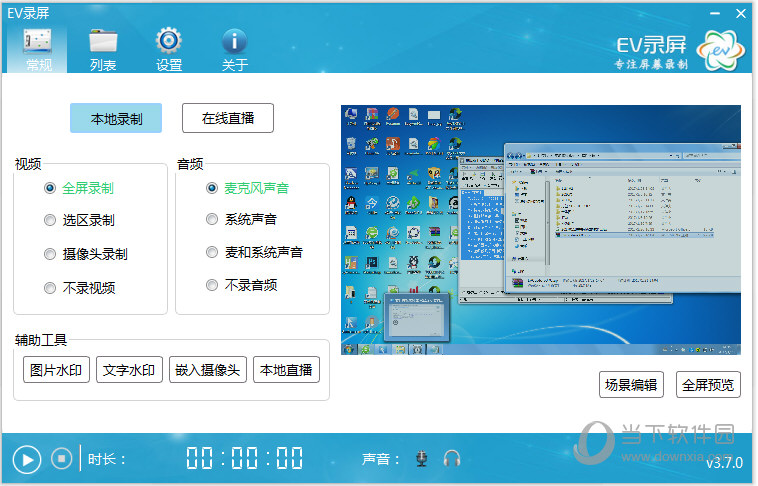Click the headphones sound icon
758x486 pixels.
pyautogui.click(x=452, y=458)
